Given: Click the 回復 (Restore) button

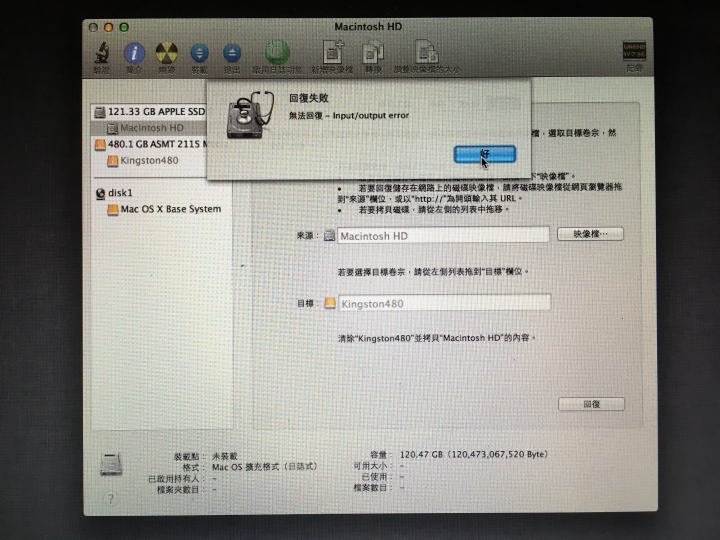Looking at the screenshot, I should pyautogui.click(x=591, y=405).
